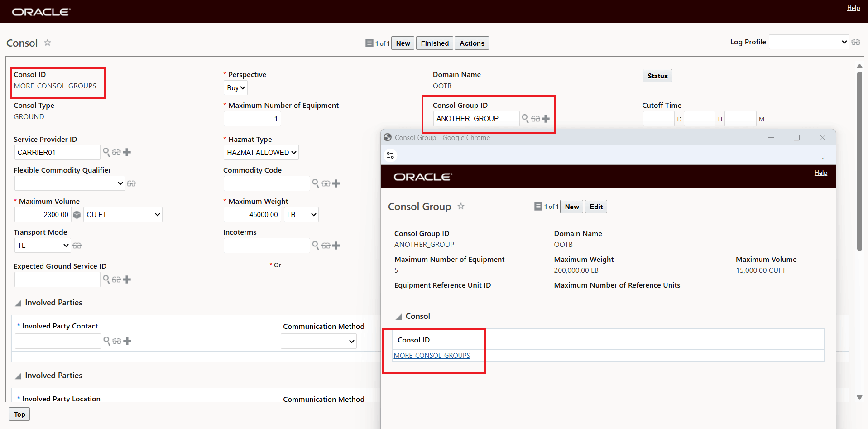Click Maximum Number of Equipment field
The image size is (868, 429).
coord(252,119)
